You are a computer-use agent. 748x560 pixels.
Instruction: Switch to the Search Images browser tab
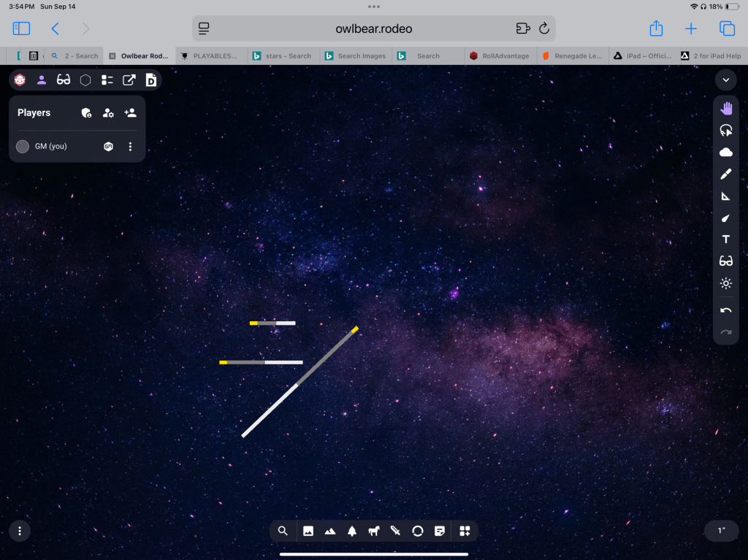(356, 55)
